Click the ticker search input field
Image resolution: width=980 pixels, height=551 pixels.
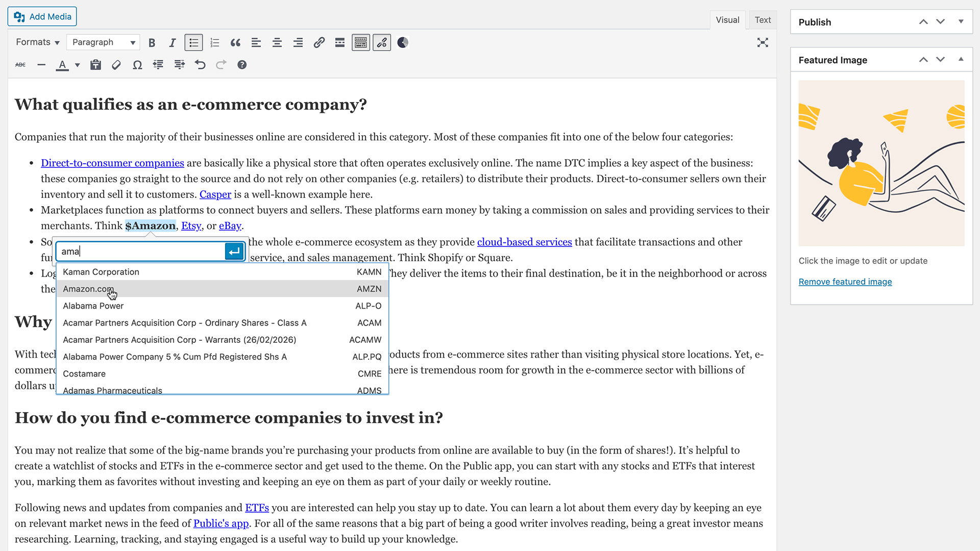tap(140, 252)
